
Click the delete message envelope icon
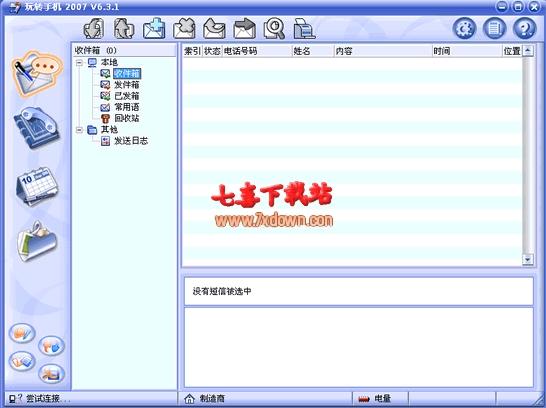(184, 29)
